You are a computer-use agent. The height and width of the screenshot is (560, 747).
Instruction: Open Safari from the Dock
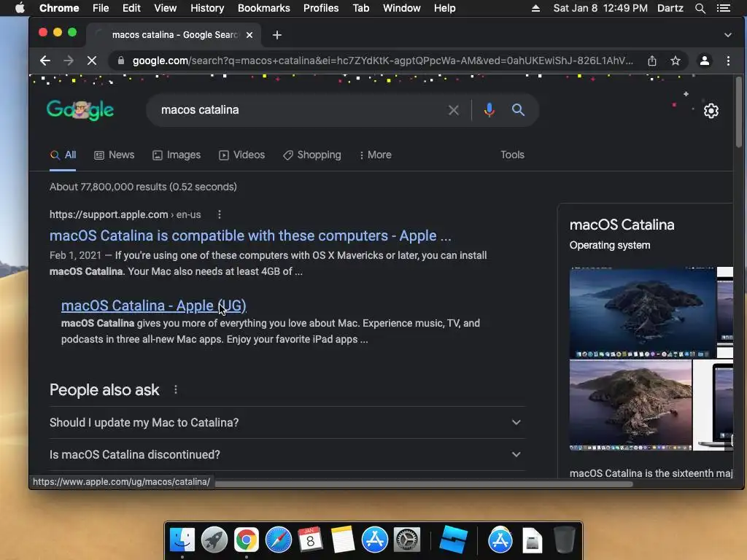(x=279, y=540)
